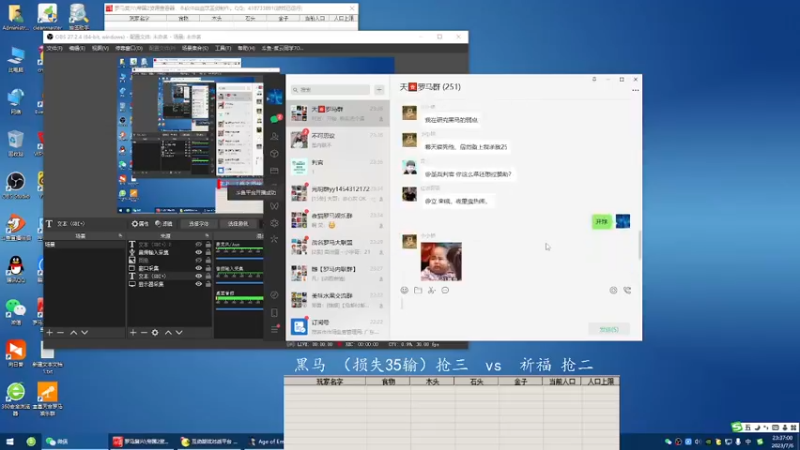The image size is (800, 450).
Task: Move scene down with arrow in OBS
Action: coord(85,333)
